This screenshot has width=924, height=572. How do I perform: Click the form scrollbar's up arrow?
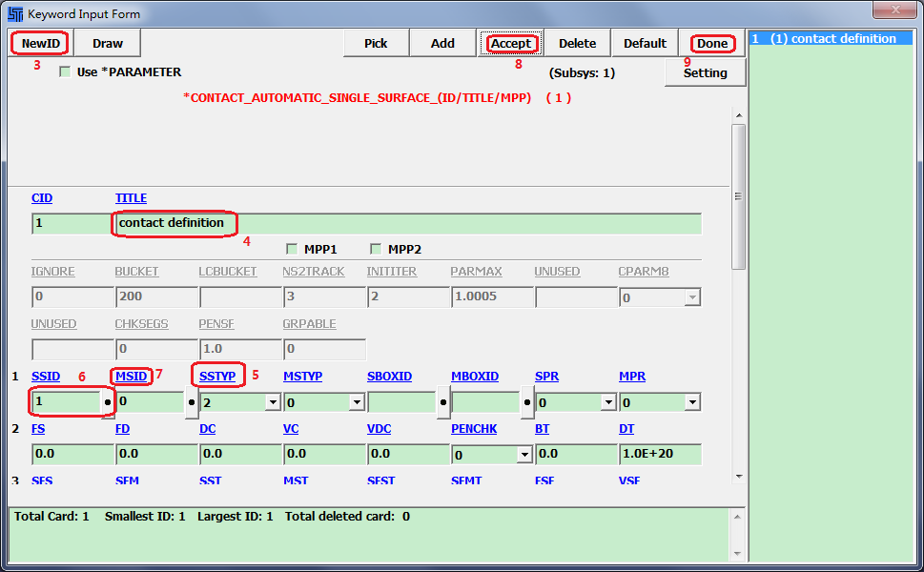738,115
